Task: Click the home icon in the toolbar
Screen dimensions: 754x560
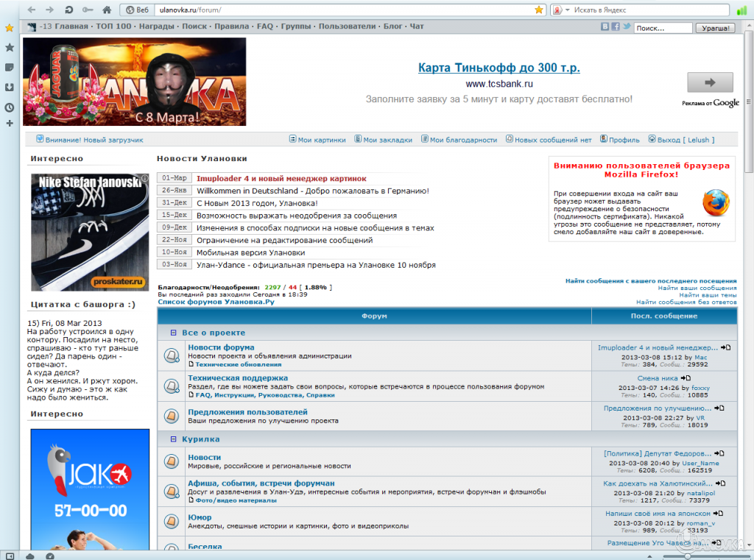Action: pos(107,10)
